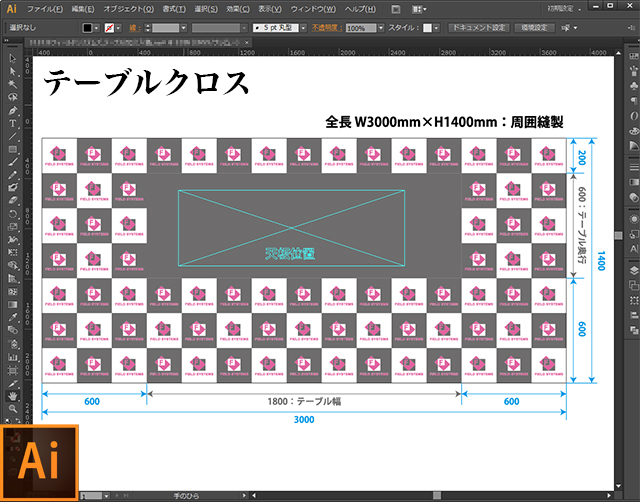Open the Layers panel icon

point(633,270)
